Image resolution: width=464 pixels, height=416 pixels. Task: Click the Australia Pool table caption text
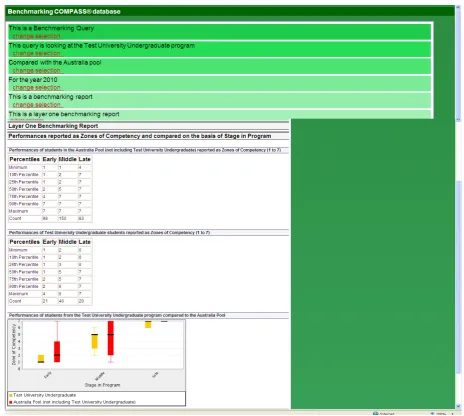[145, 150]
